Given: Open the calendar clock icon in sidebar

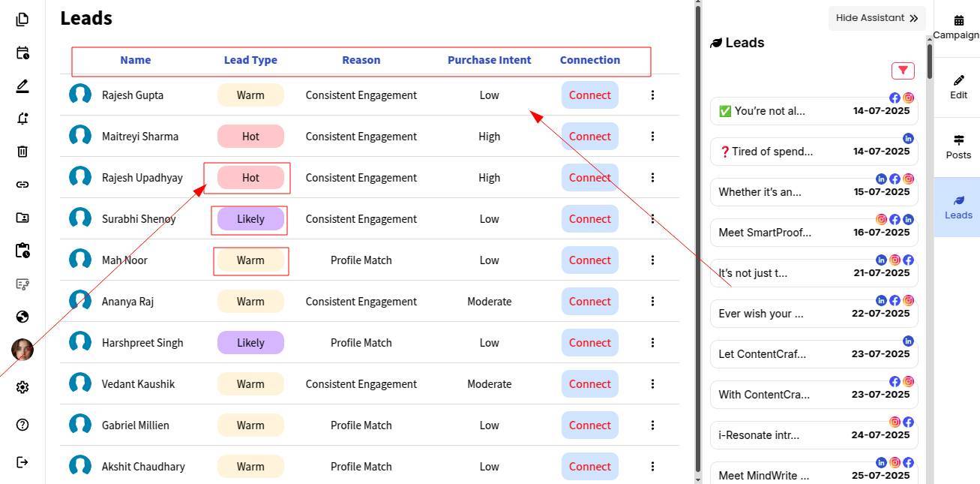Looking at the screenshot, I should coord(22,53).
